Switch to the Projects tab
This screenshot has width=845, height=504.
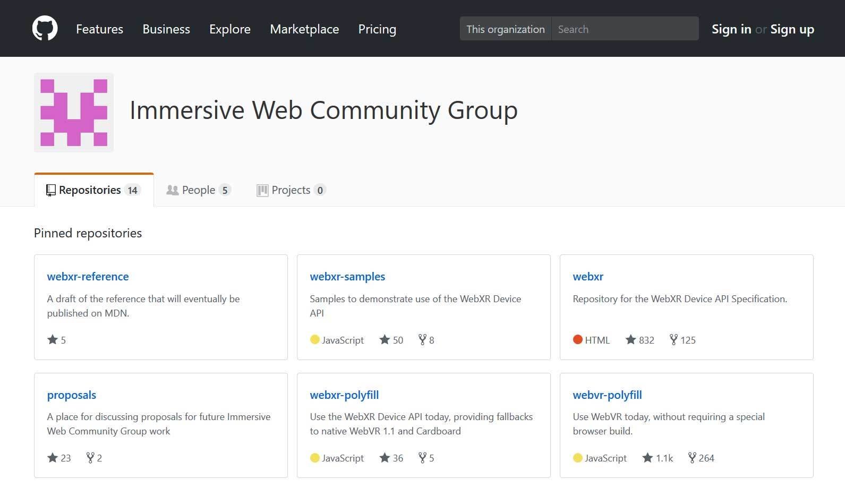[x=291, y=190]
